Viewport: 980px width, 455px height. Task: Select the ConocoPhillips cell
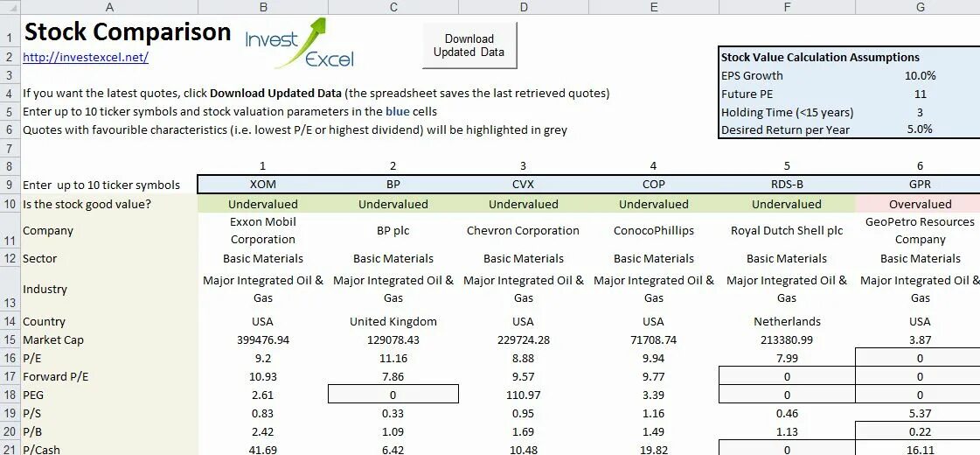click(654, 230)
